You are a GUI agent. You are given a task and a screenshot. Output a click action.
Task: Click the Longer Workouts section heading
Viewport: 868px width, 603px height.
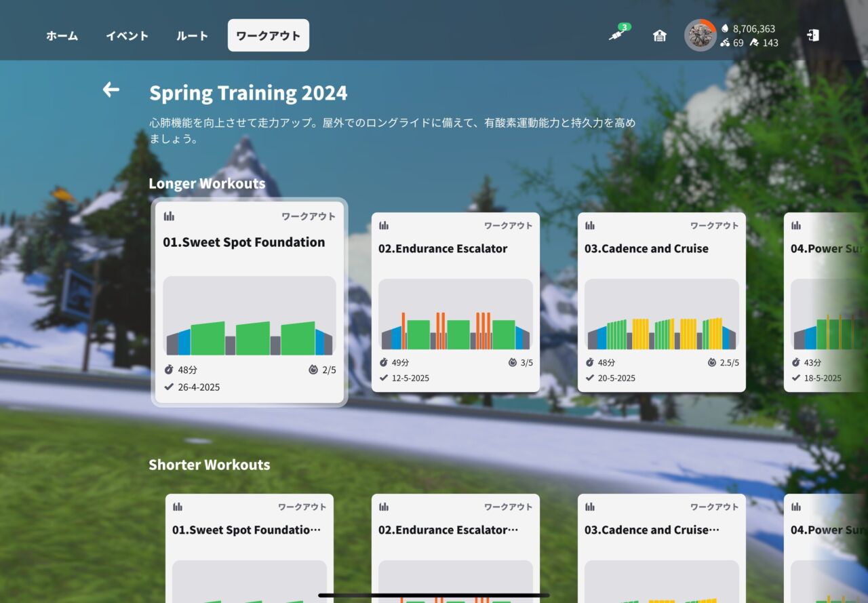point(207,184)
